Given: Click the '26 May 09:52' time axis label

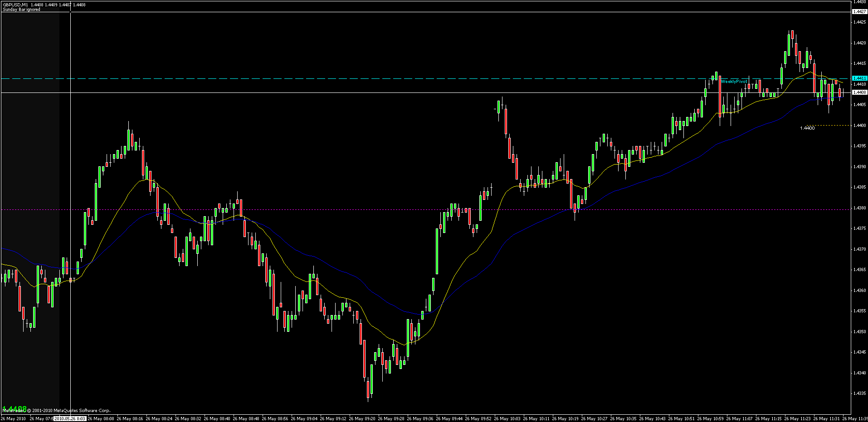Looking at the screenshot, I should coord(478,419).
